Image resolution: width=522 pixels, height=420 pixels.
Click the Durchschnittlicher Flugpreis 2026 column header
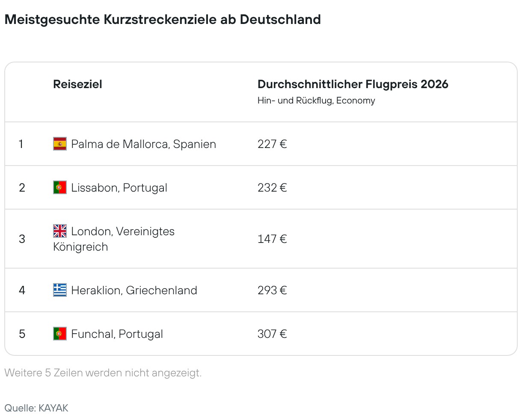click(353, 84)
